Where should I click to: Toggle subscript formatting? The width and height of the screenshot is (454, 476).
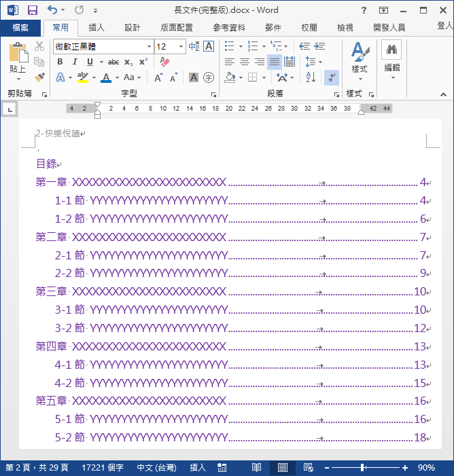tap(128, 62)
